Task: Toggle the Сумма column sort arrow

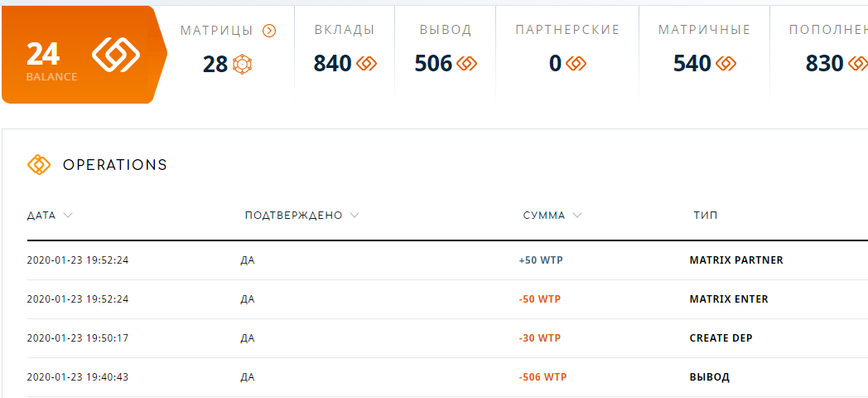Action: pyautogui.click(x=577, y=215)
